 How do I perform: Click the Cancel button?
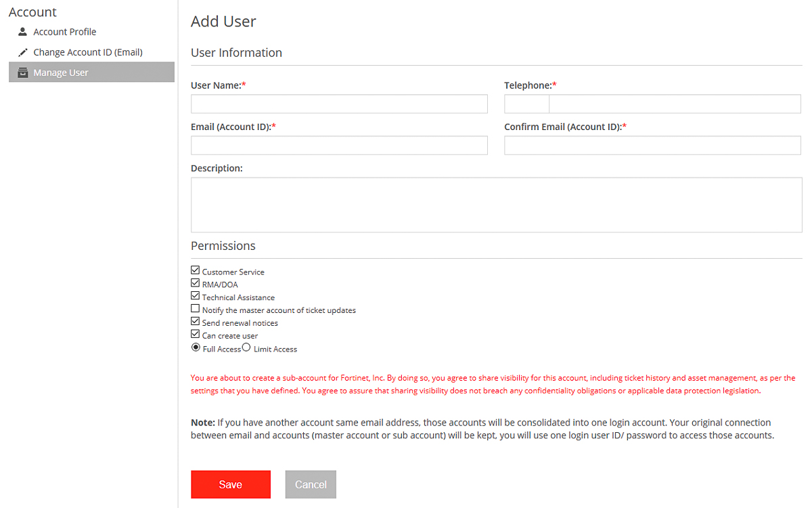click(310, 484)
